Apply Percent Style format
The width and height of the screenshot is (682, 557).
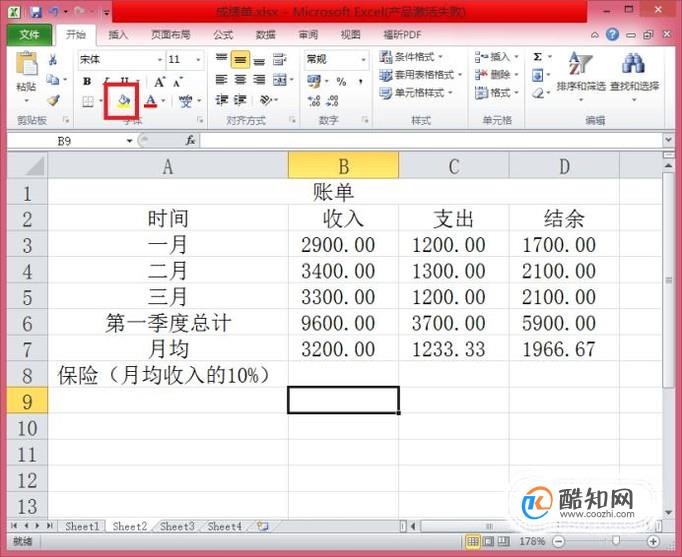click(x=341, y=81)
